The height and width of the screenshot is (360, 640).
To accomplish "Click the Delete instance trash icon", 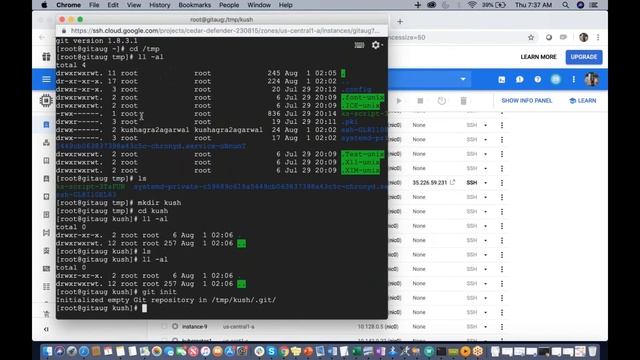I will tap(463, 100).
